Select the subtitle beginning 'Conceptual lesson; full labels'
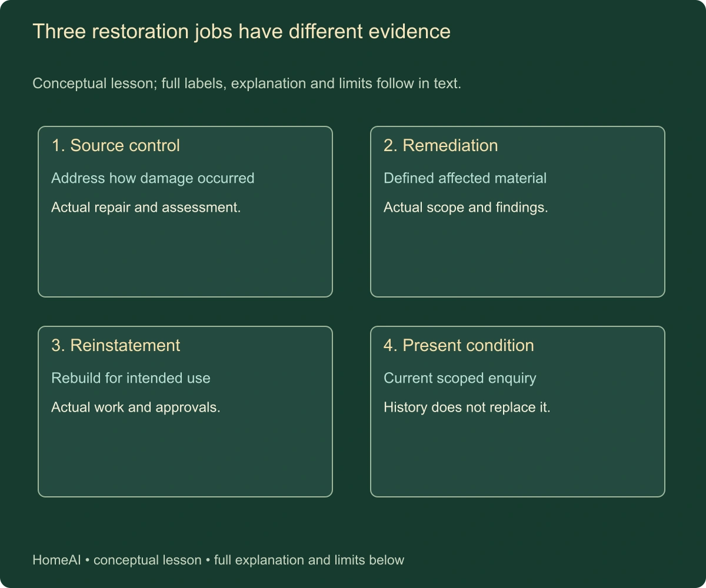706x588 pixels. 247,83
